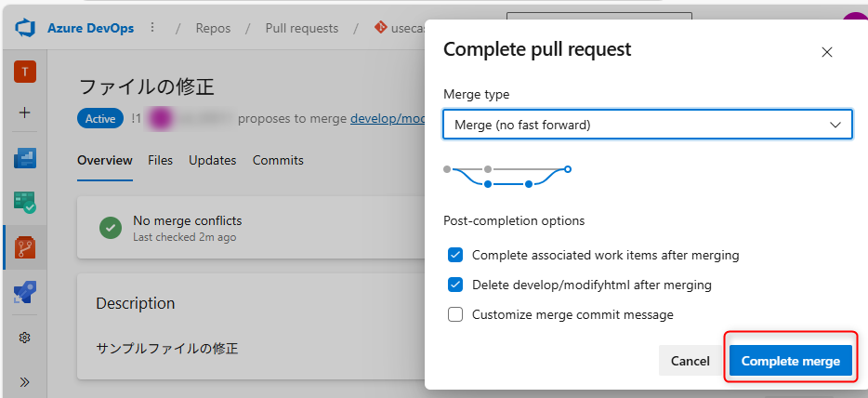Click the usecas repository name in breadcrumb
Screen dimensions: 868x398
click(407, 28)
